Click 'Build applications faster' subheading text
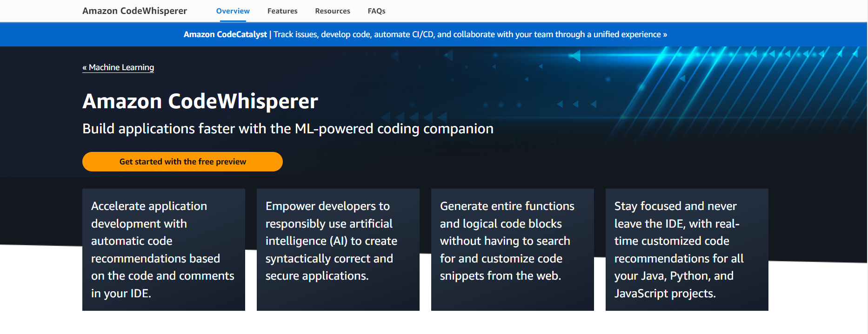This screenshot has width=868, height=334. pyautogui.click(x=287, y=129)
